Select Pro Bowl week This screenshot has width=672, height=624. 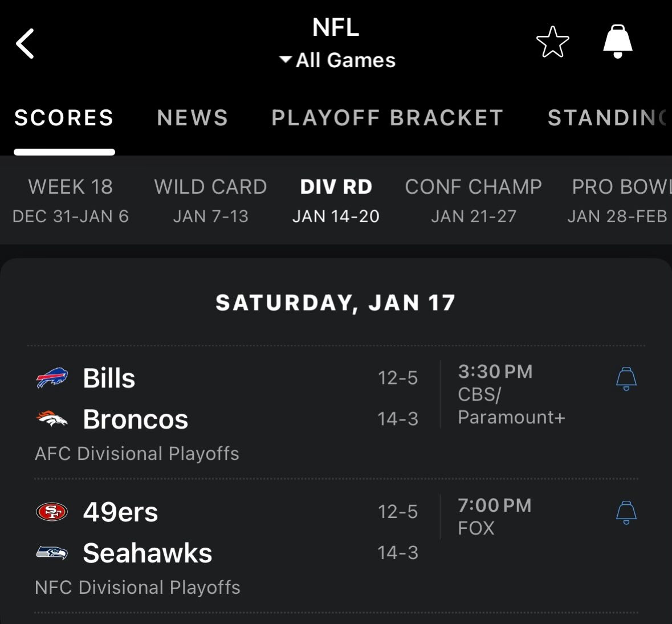point(619,201)
